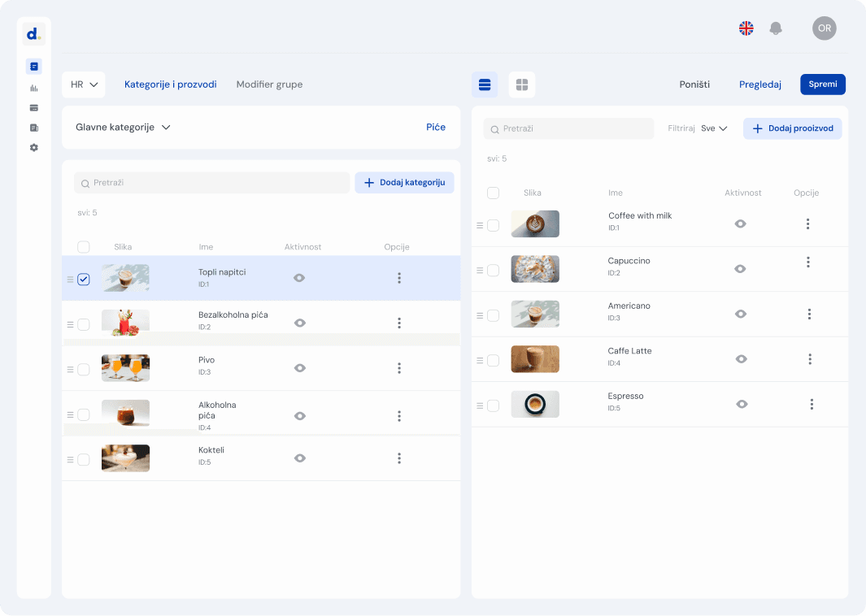This screenshot has width=866, height=616.
Task: Uncheck the Topli napitci category checkbox
Action: coord(84,280)
